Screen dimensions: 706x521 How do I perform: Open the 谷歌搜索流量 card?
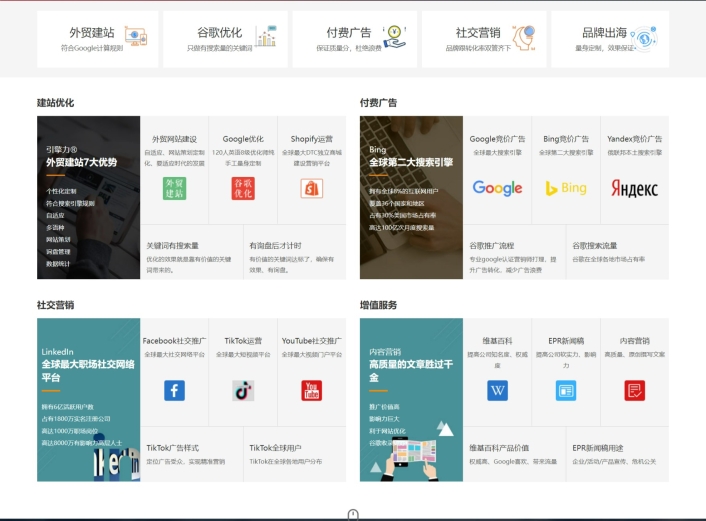click(x=618, y=252)
